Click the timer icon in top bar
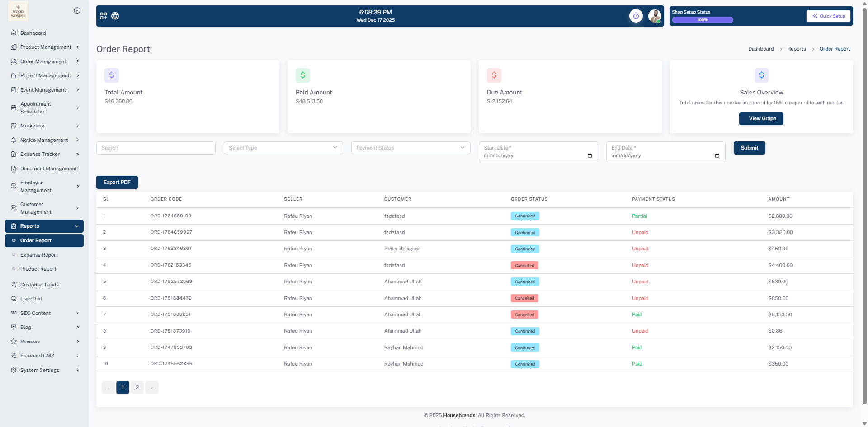The image size is (868, 427). [x=636, y=16]
